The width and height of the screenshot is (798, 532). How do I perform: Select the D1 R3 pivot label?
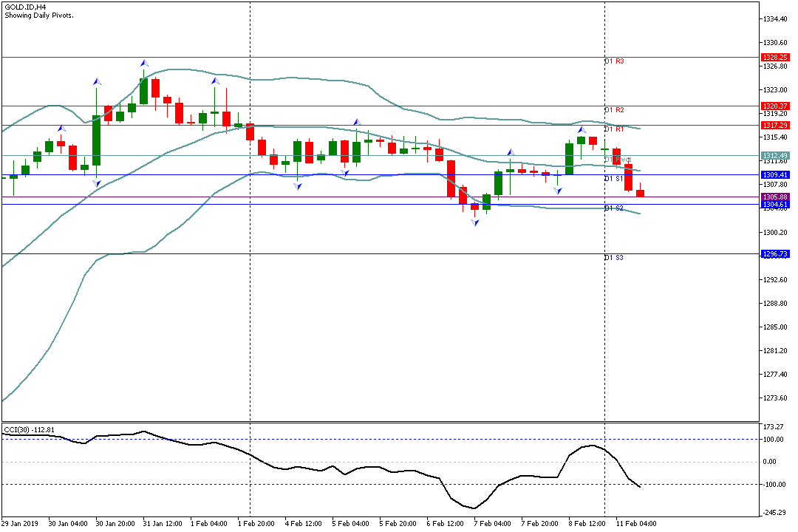[614, 61]
